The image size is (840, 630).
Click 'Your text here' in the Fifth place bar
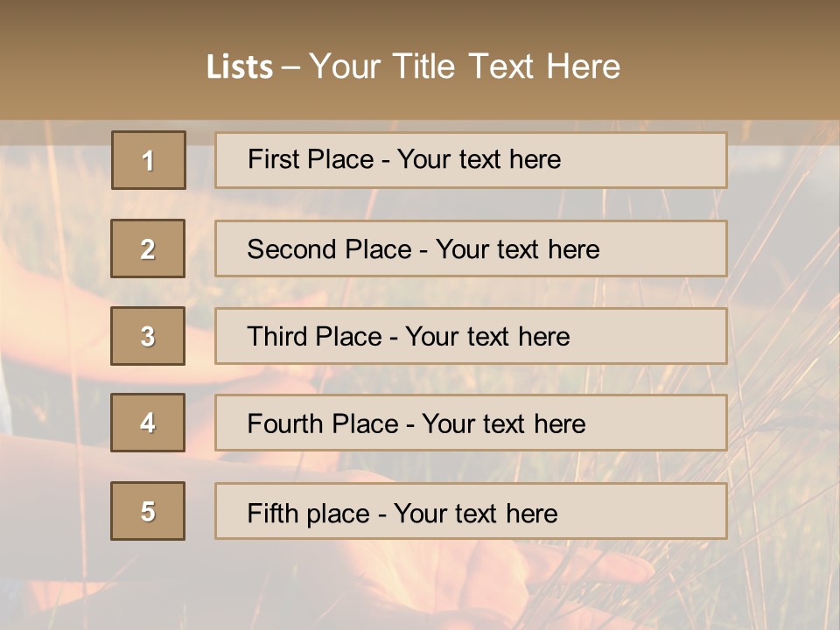(475, 513)
